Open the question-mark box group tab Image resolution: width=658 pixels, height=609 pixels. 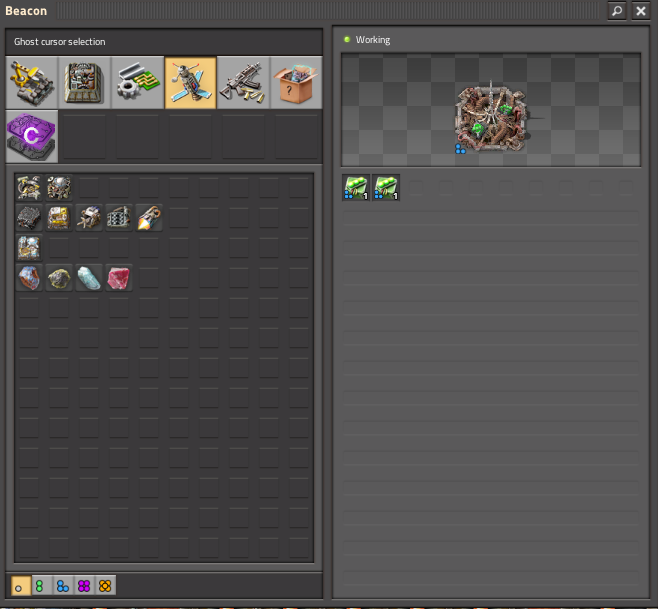point(296,83)
